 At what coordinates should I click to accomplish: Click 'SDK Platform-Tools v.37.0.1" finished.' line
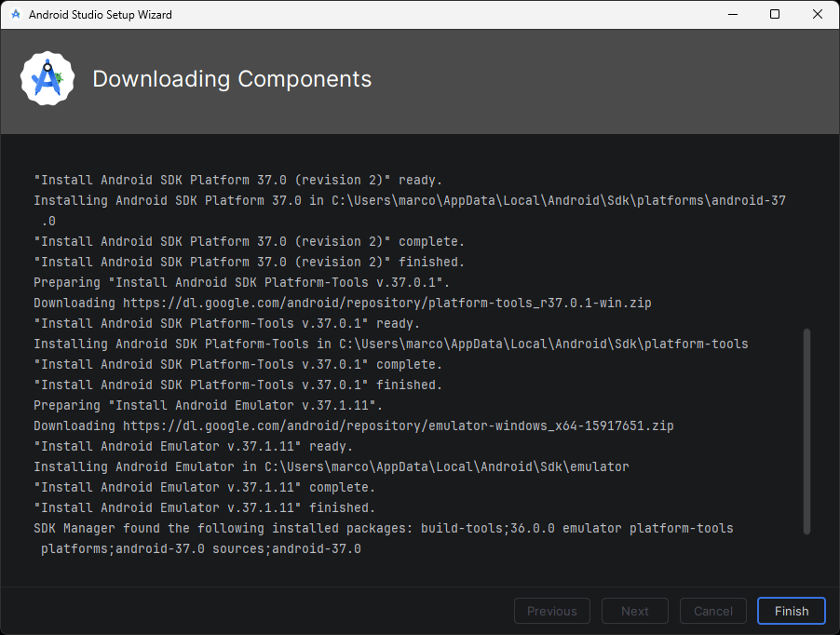click(x=237, y=385)
